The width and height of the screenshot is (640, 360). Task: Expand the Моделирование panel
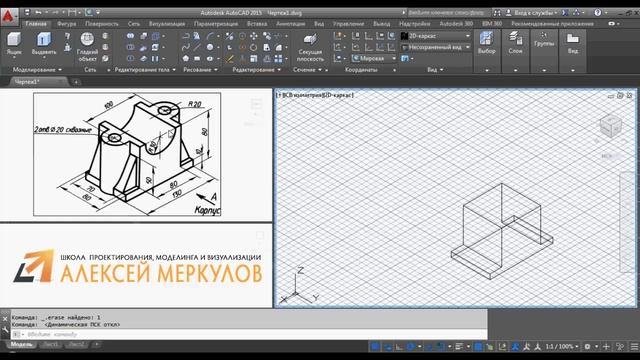37,70
